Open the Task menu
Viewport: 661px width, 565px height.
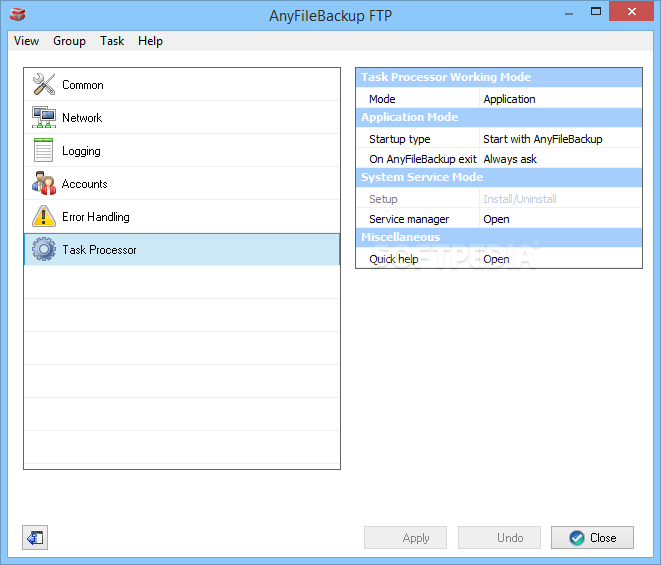[x=112, y=41]
